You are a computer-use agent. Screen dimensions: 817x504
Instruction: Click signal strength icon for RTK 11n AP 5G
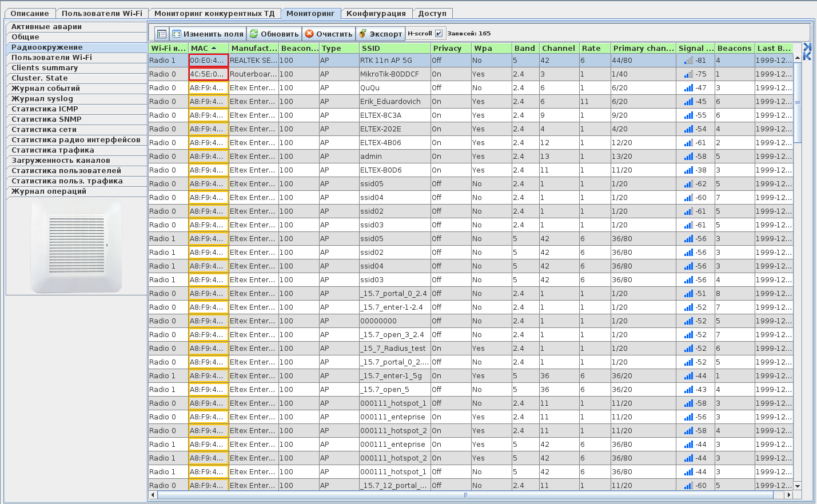pos(688,61)
